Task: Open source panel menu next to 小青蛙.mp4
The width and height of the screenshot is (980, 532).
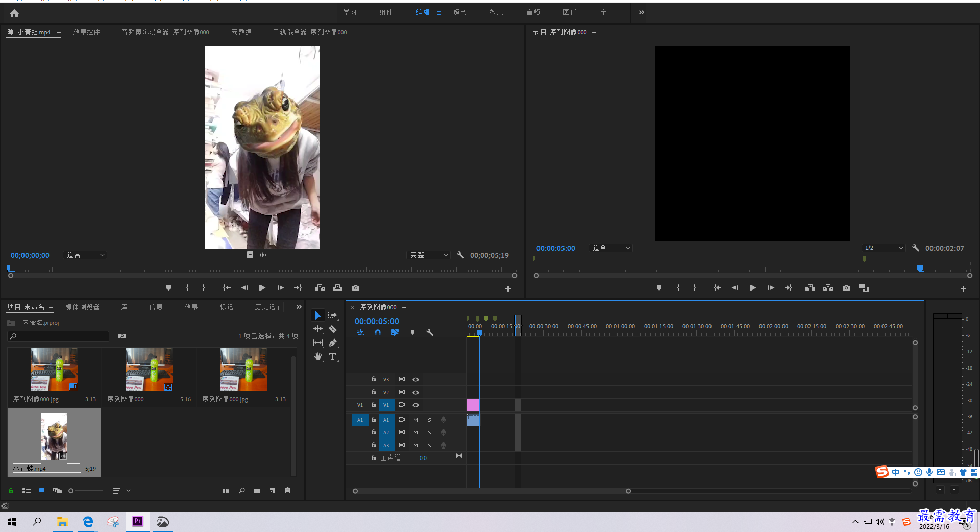Action: tap(59, 32)
